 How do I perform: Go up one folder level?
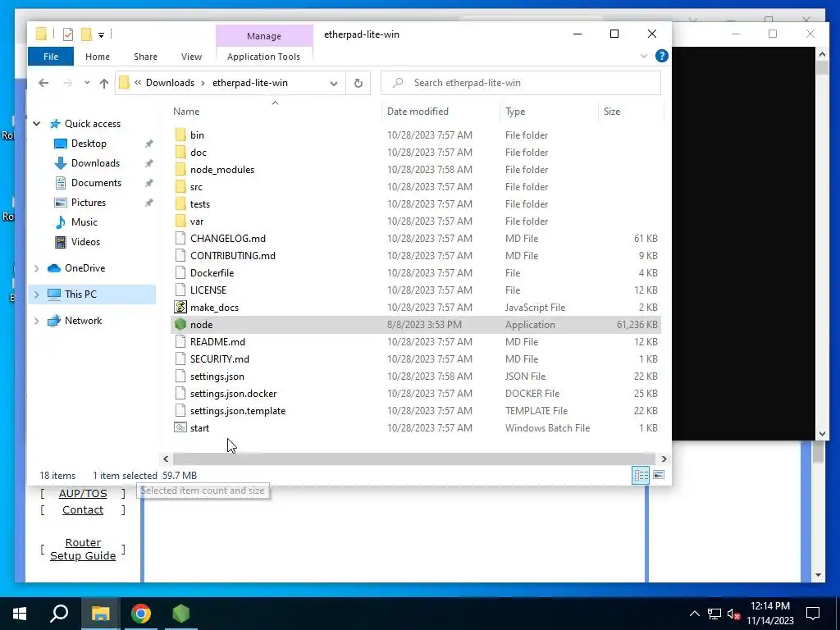(x=104, y=83)
